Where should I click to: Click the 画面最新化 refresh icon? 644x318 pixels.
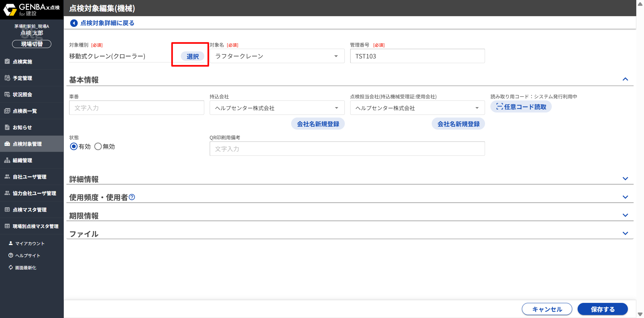11,268
